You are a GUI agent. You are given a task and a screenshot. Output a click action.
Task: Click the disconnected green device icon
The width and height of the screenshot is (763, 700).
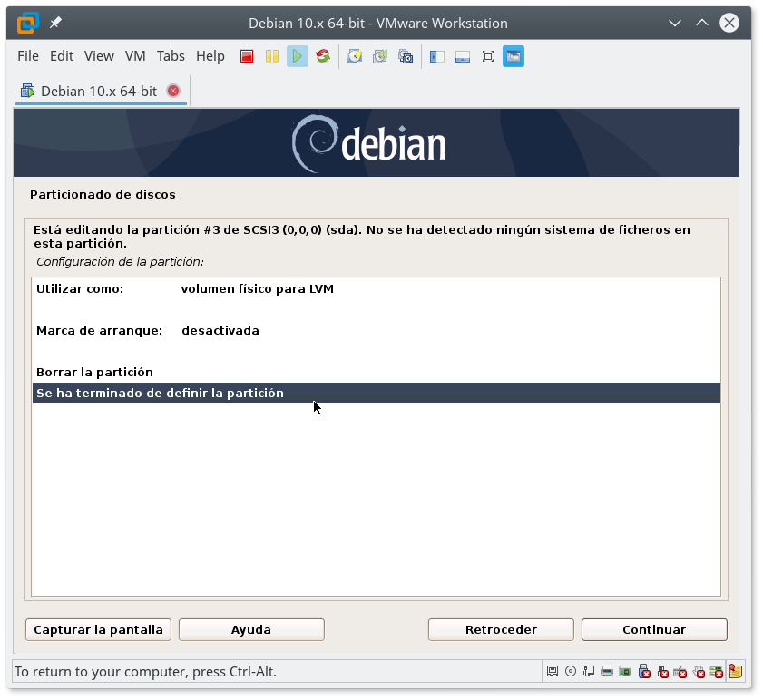(717, 672)
